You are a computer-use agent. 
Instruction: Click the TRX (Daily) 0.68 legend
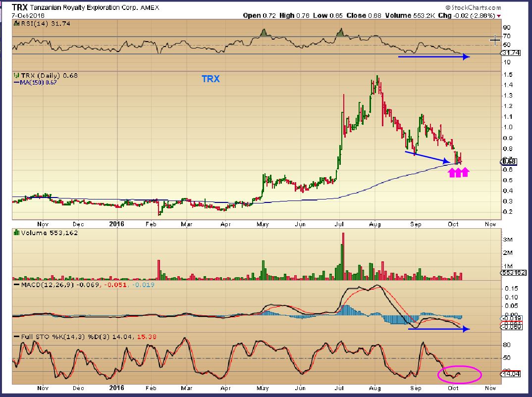49,76
